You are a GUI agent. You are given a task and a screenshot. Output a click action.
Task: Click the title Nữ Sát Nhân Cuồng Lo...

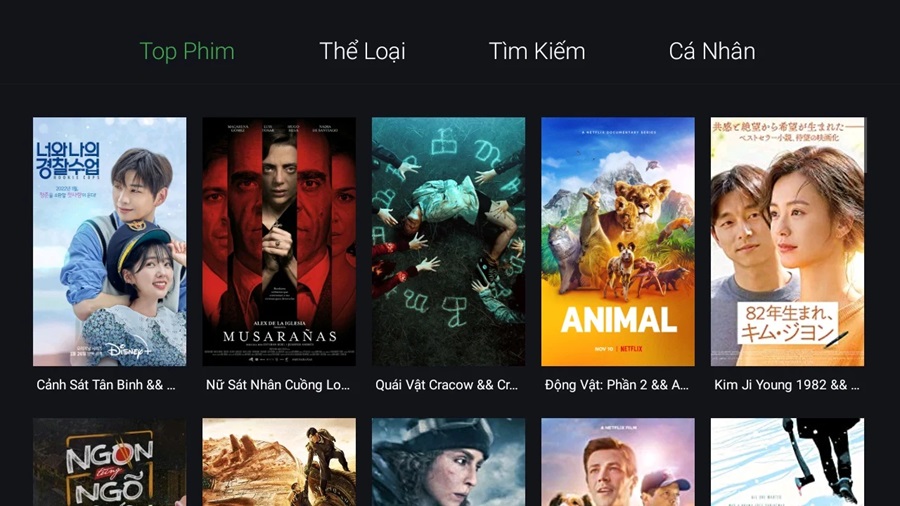pyautogui.click(x=278, y=385)
